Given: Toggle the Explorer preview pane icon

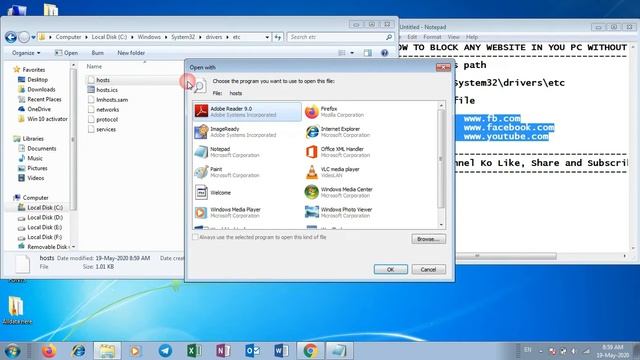Looking at the screenshot, I should pos(368,53).
